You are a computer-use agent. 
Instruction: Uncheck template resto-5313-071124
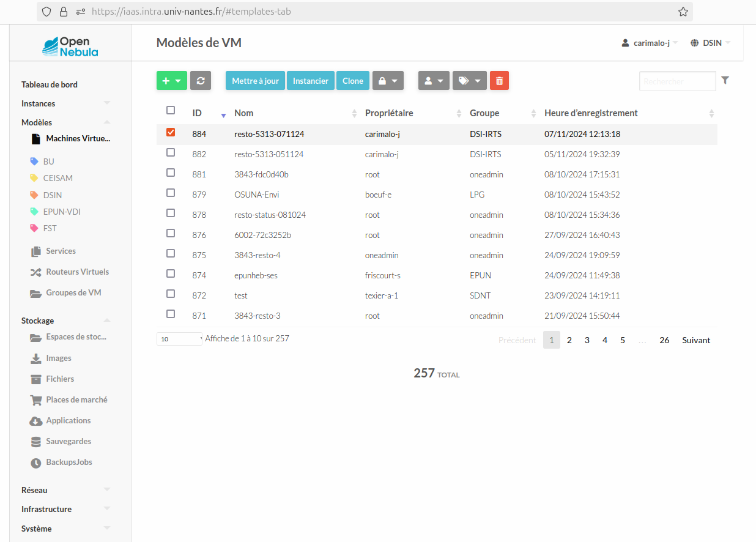click(x=169, y=132)
